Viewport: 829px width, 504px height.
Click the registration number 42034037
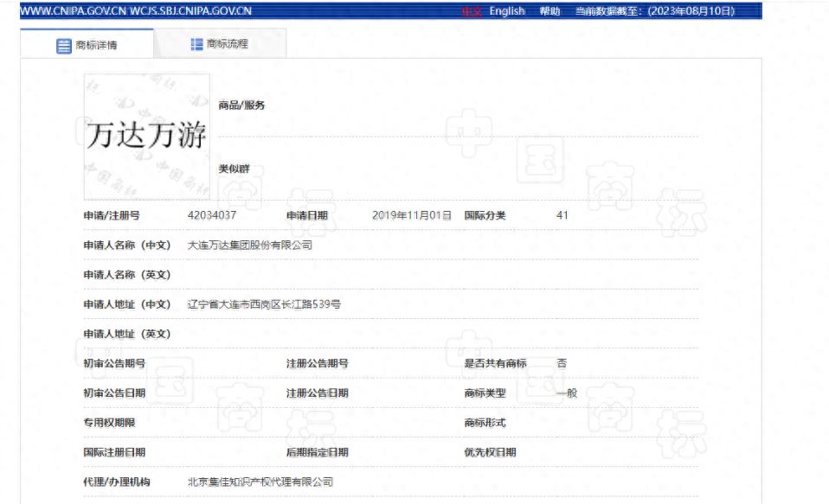209,215
